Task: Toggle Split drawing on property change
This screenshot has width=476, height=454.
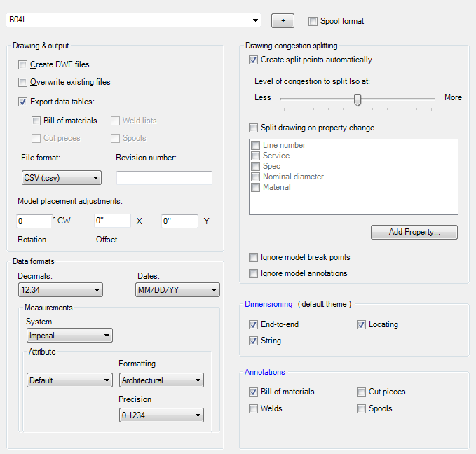Action: point(253,128)
